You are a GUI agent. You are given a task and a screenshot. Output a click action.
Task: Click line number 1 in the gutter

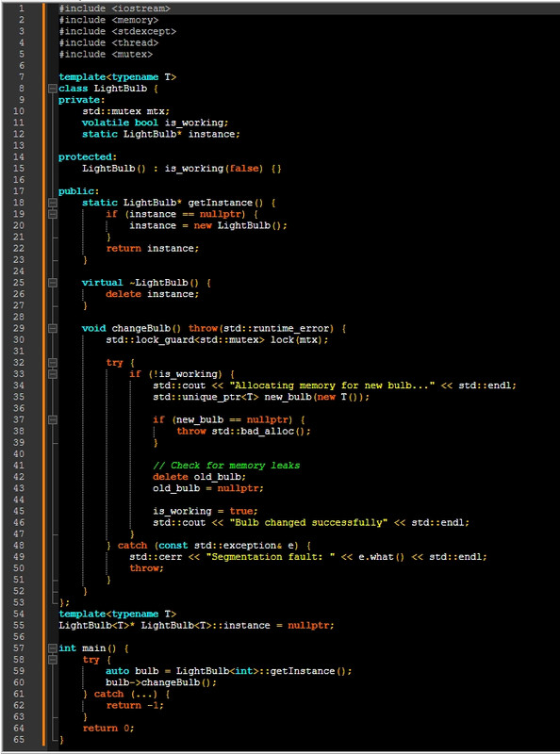(21, 8)
